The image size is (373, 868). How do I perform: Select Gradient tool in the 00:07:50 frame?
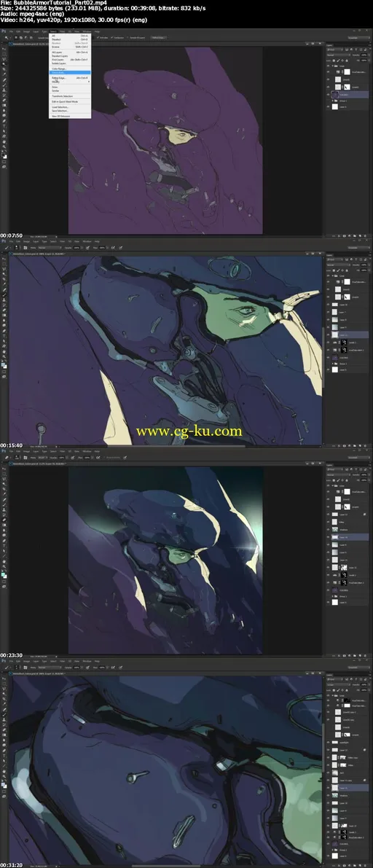(4, 105)
